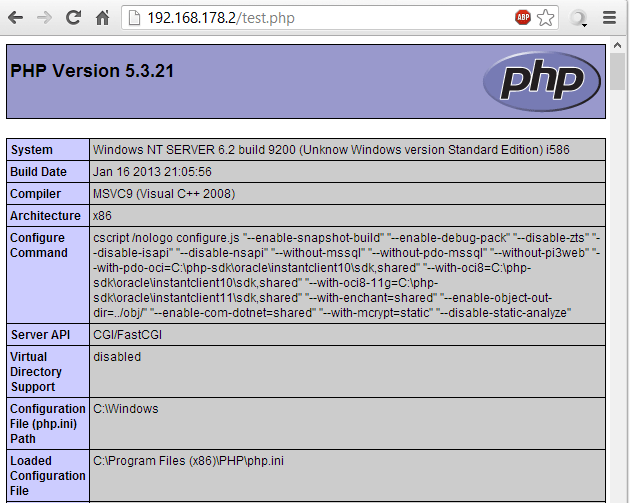Click the 'Server API' row label
630x503 pixels.
point(40,335)
